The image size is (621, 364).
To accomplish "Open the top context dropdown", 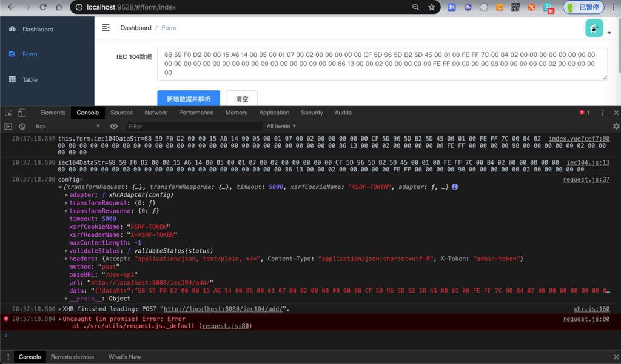I will 67,126.
